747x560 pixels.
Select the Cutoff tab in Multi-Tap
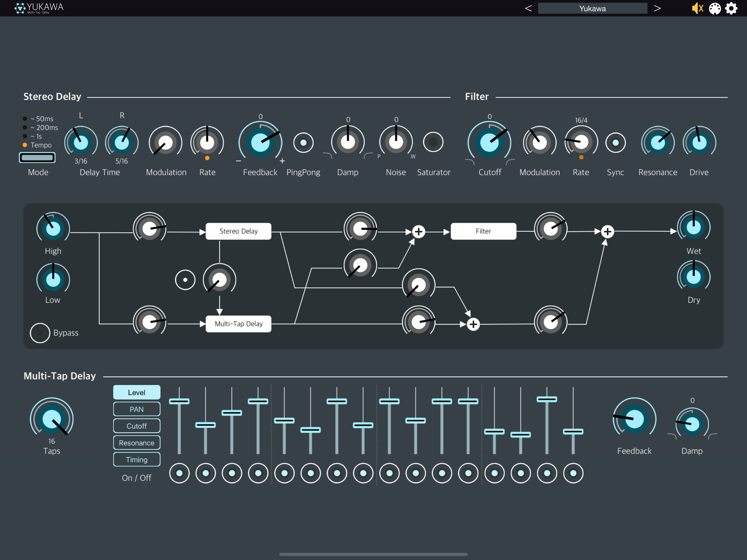[x=136, y=426]
